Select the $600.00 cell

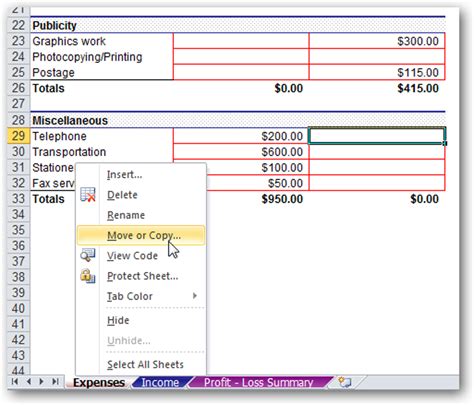point(241,152)
